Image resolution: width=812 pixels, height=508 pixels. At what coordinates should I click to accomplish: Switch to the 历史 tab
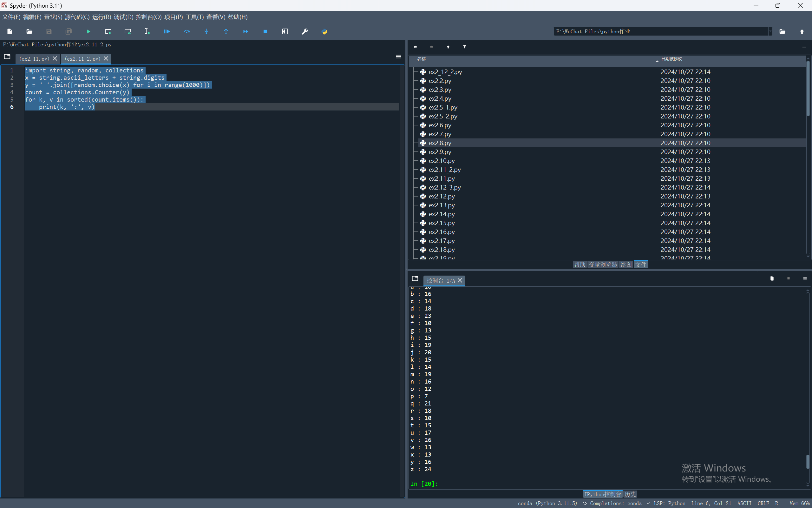[630, 494]
